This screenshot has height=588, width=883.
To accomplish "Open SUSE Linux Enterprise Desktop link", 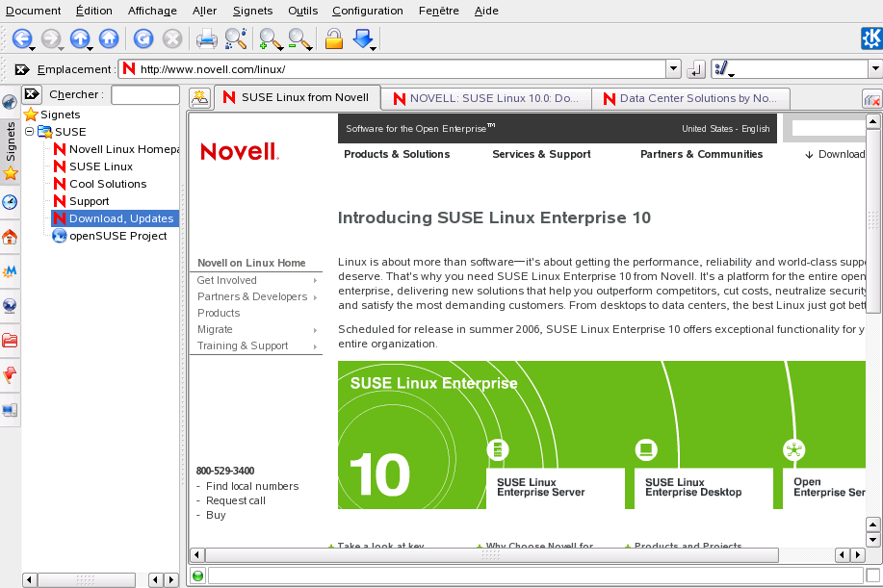I will coord(693,487).
